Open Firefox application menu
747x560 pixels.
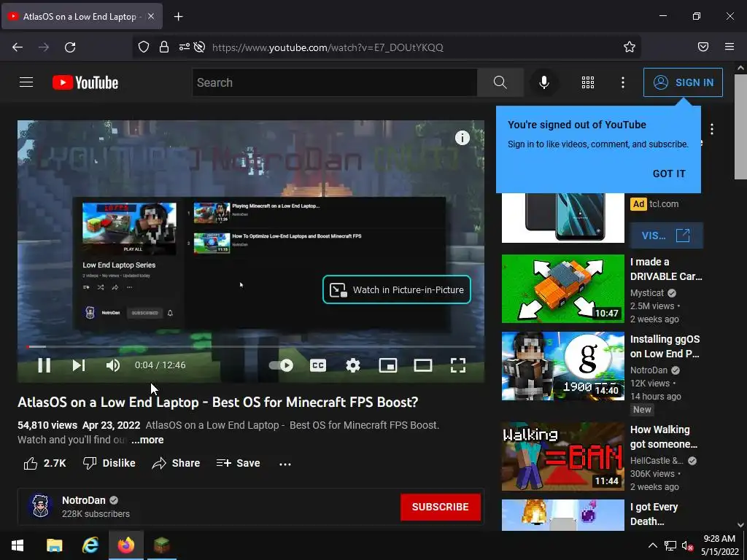tap(729, 47)
